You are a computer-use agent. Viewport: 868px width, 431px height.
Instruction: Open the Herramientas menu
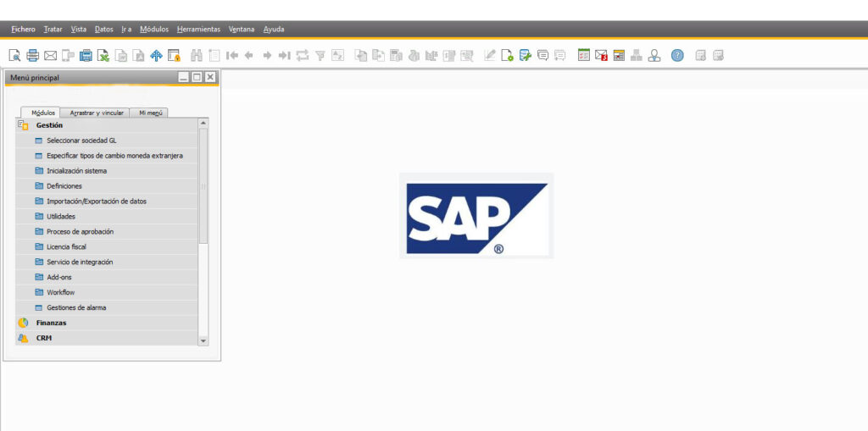(x=198, y=30)
